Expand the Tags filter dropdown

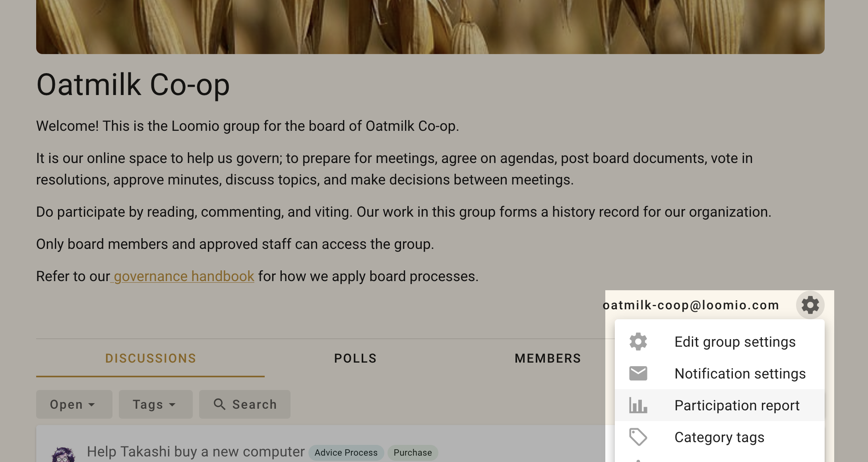tap(155, 404)
